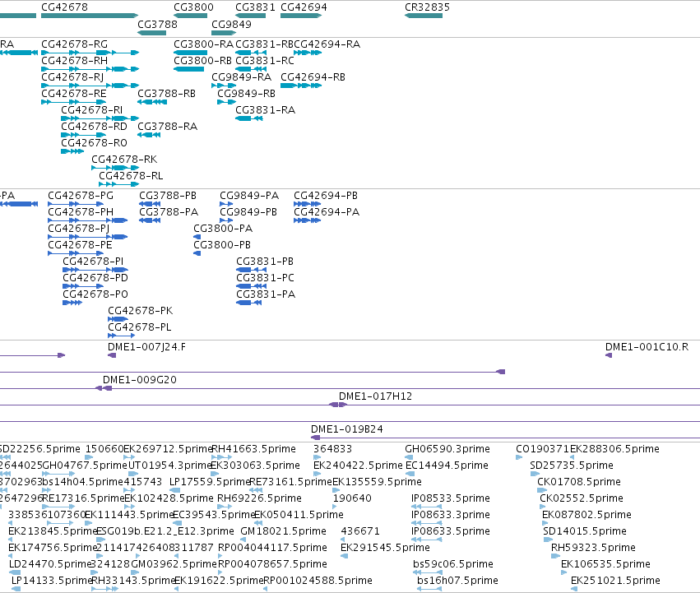This screenshot has height=593, width=700.
Task: Select transcript CG3831-RA
Action: 249,118
